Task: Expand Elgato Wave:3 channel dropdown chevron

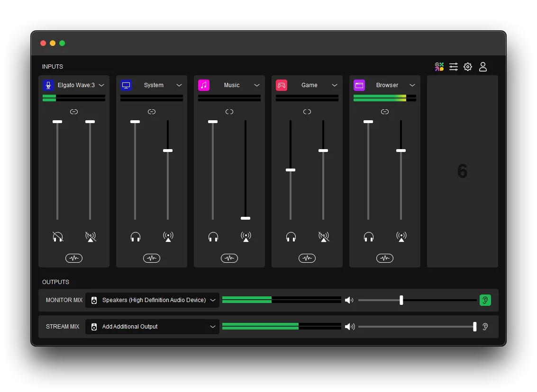Action: click(101, 85)
